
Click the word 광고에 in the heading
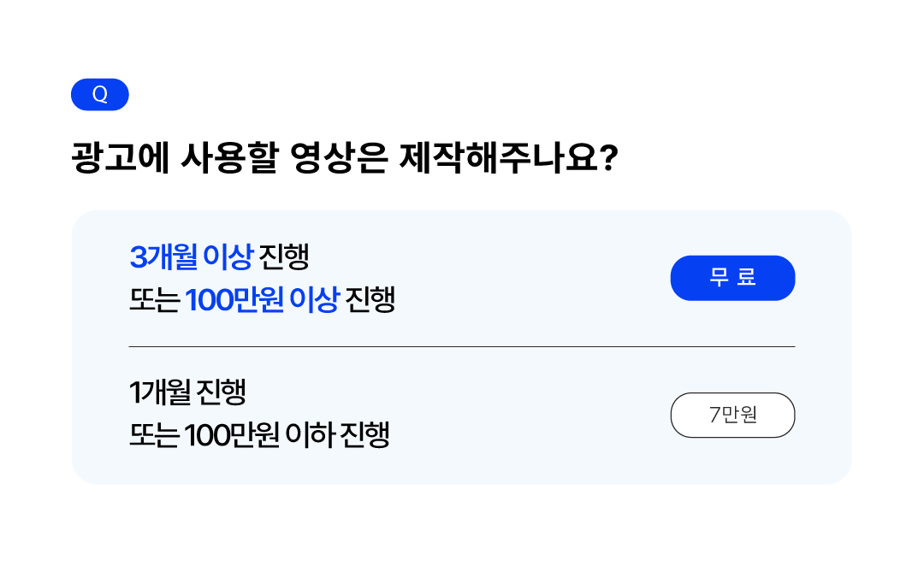pyautogui.click(x=121, y=159)
